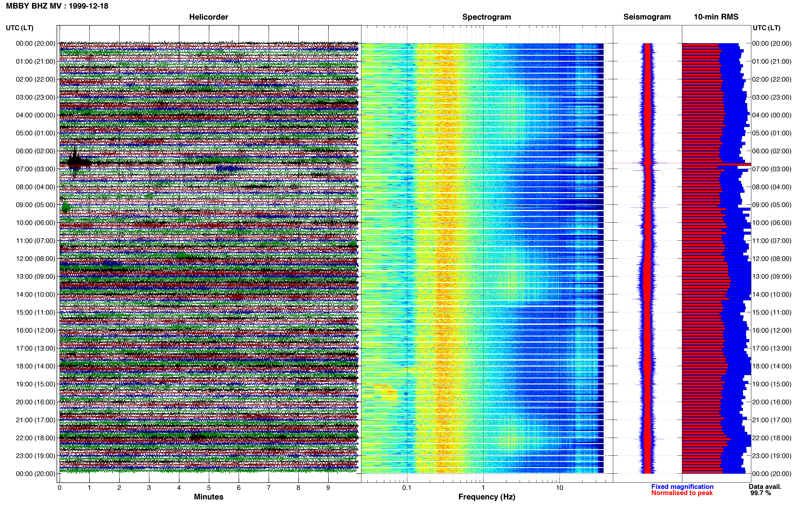Screen dimensions: 812x508
Task: Click left time label 12:00 (08:00)
Action: tap(36, 259)
